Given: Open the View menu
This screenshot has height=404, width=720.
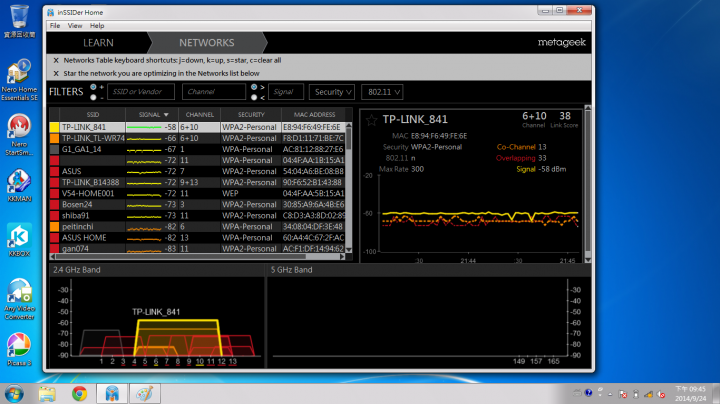Looking at the screenshot, I should coord(75,26).
